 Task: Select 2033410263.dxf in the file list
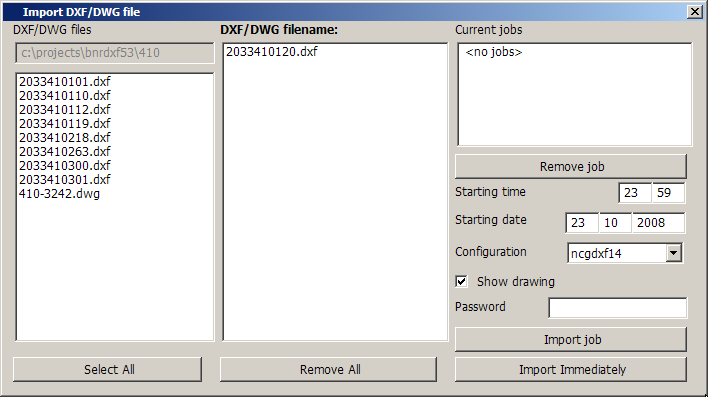65,152
